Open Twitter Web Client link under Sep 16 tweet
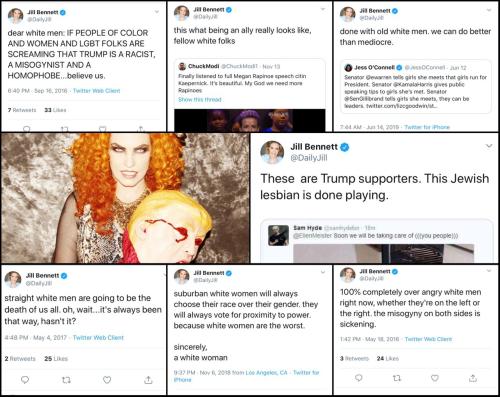Viewport: 500px width, 397px height. click(96, 91)
